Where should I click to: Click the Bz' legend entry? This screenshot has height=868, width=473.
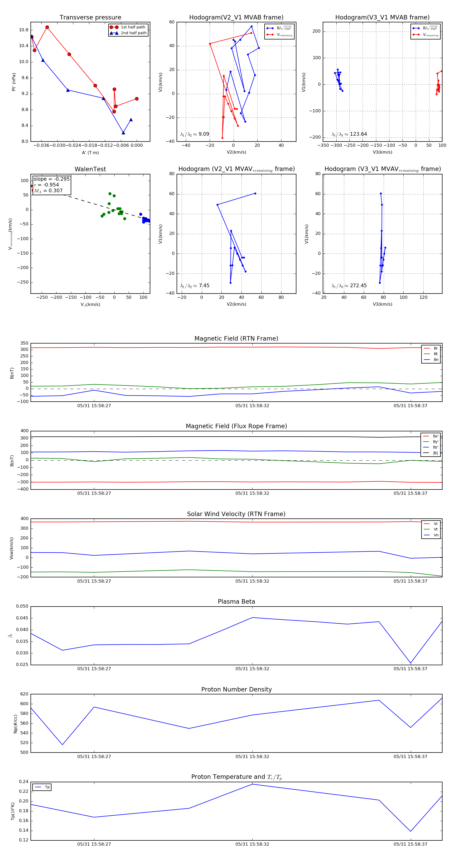pos(431,447)
